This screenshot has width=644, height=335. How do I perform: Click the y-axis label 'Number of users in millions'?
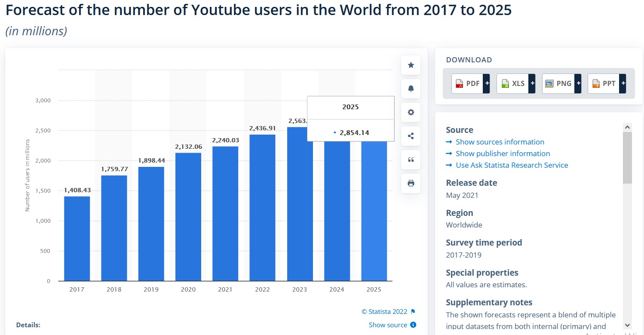pyautogui.click(x=28, y=175)
